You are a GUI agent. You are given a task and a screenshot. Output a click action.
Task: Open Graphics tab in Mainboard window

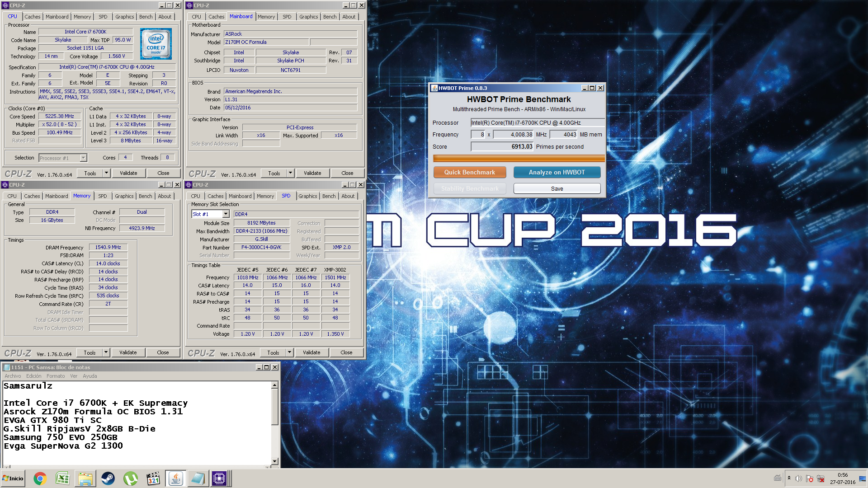click(x=308, y=17)
